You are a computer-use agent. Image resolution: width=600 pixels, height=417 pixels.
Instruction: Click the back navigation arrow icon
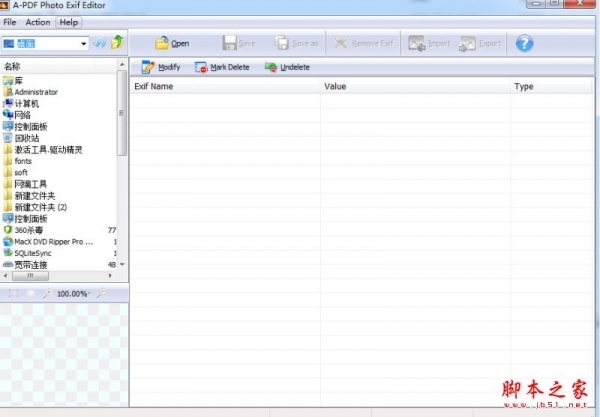tap(99, 42)
